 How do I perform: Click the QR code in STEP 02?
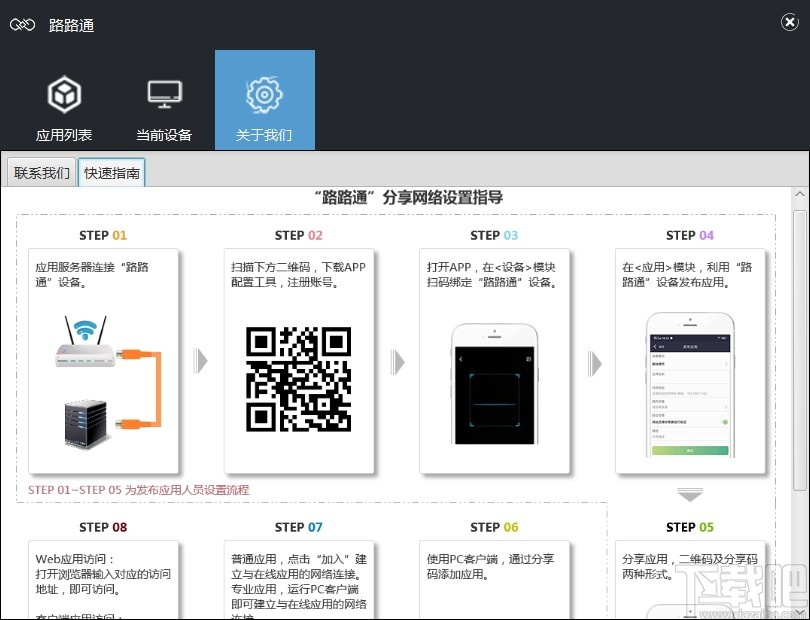[x=298, y=378]
